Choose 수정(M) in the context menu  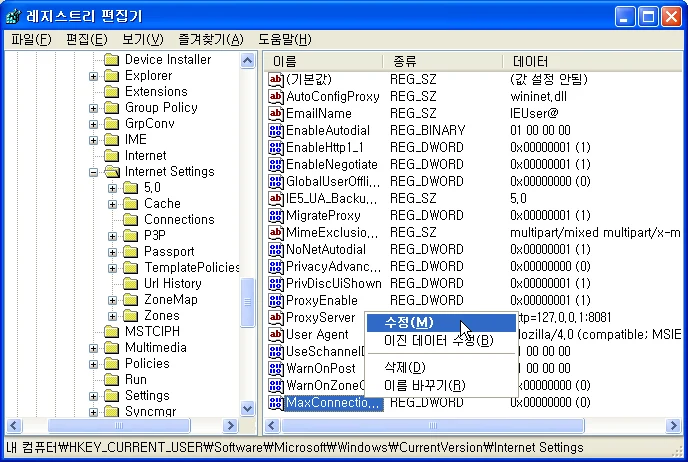[x=441, y=322]
